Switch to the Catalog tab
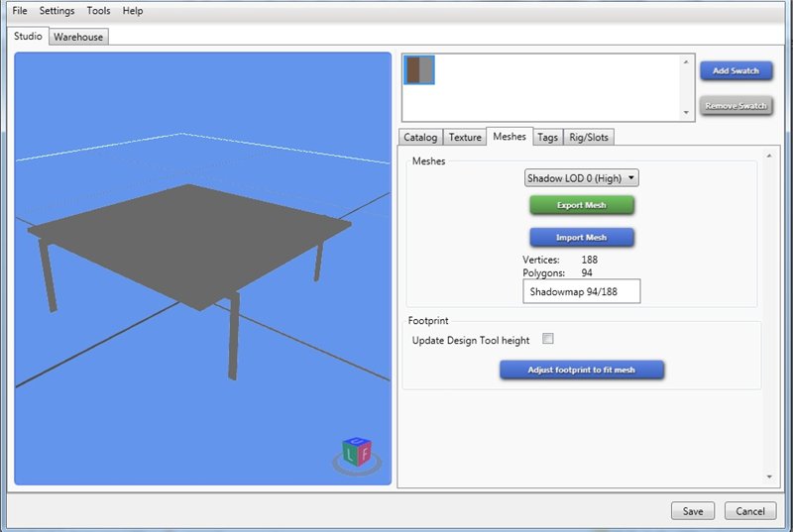The height and width of the screenshot is (532, 793). pos(420,138)
